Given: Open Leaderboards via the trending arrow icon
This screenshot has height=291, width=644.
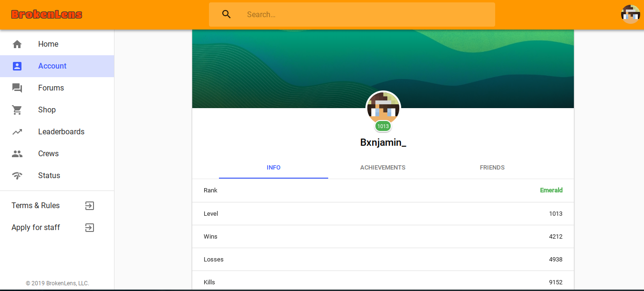Looking at the screenshot, I should pyautogui.click(x=17, y=132).
